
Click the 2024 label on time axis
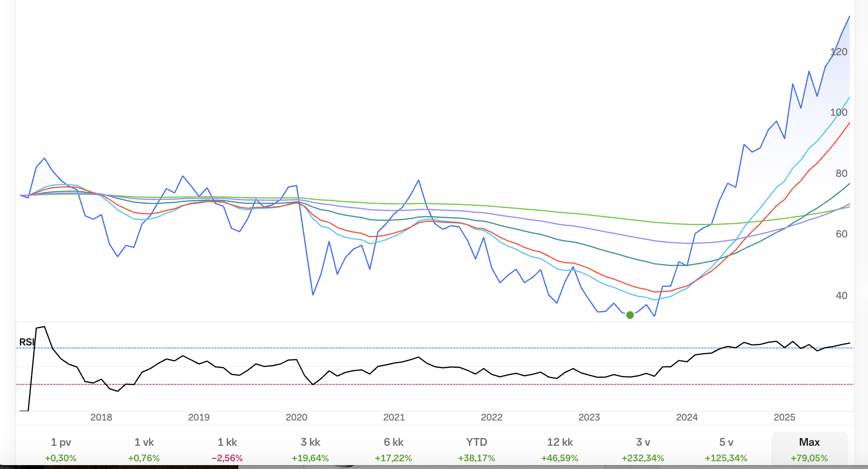687,418
